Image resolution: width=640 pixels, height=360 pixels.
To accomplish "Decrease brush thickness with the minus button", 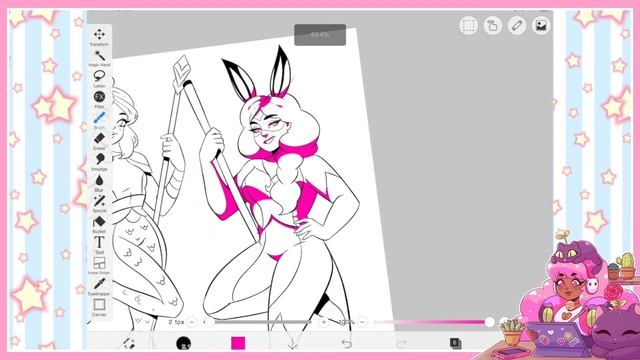I will coord(192,322).
